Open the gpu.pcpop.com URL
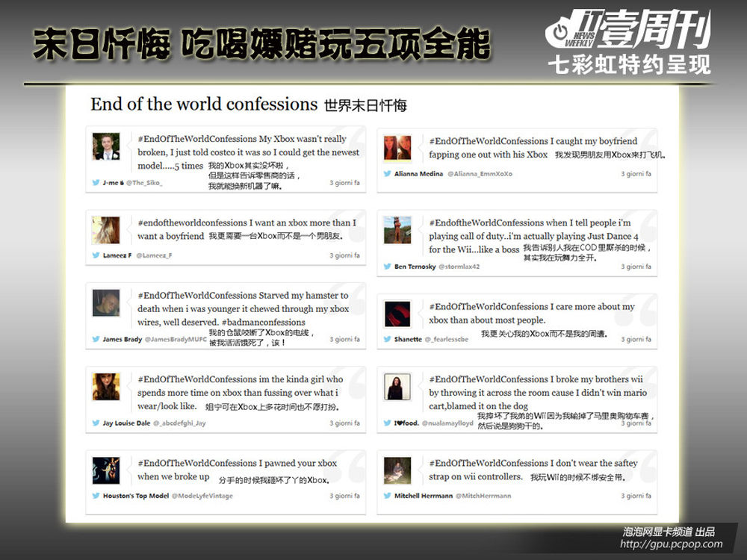This screenshot has height=560, width=747. click(671, 544)
